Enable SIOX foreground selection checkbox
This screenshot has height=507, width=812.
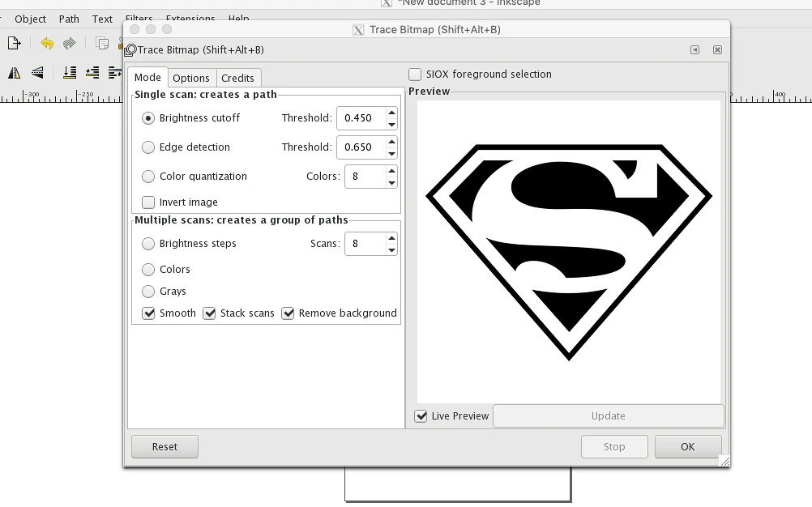pyautogui.click(x=415, y=75)
